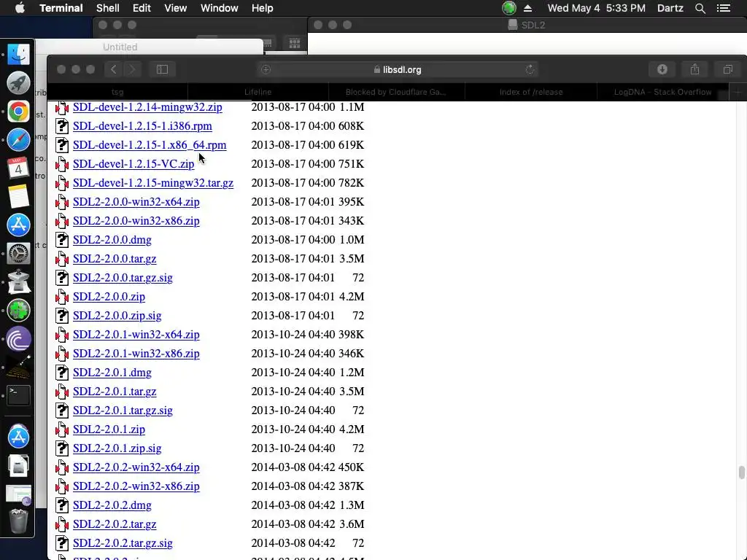Open Calendar icon in the Dock
The width and height of the screenshot is (747, 560).
pyautogui.click(x=18, y=168)
